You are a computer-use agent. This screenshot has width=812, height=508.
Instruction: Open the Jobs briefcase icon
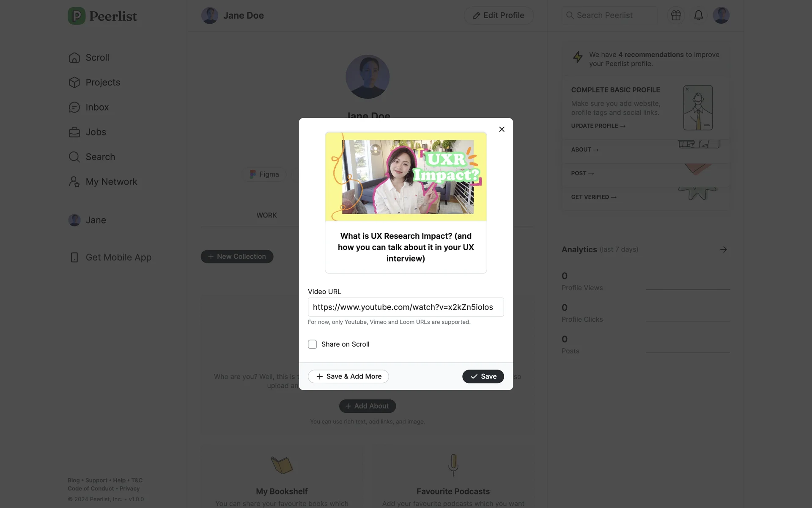click(74, 132)
